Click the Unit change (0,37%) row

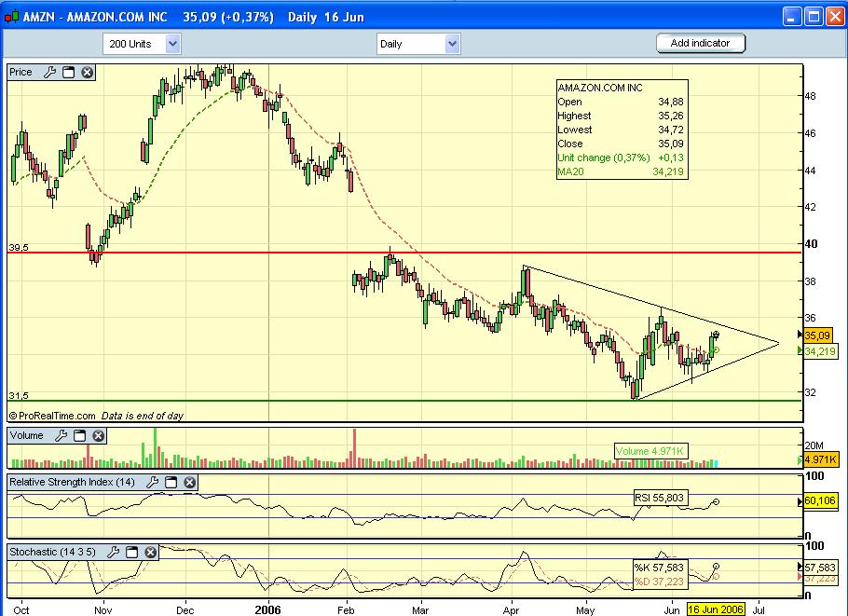[621, 157]
